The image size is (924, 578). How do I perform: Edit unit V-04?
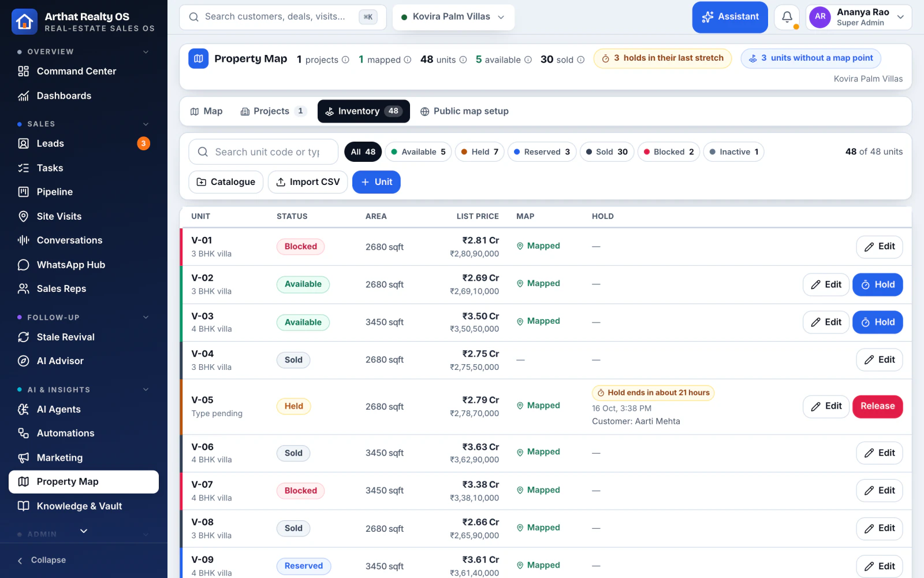pyautogui.click(x=879, y=360)
